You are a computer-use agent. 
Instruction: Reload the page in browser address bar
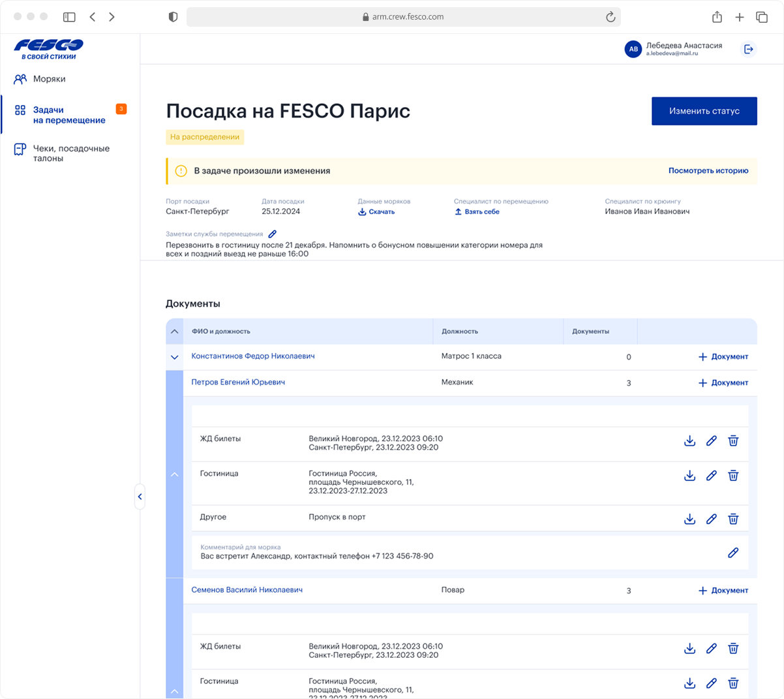coord(611,17)
